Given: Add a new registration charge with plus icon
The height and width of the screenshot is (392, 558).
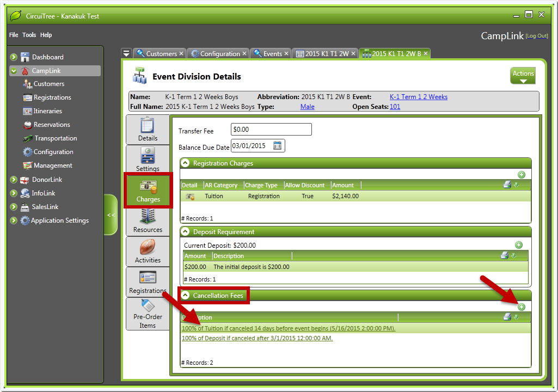Looking at the screenshot, I should (521, 175).
